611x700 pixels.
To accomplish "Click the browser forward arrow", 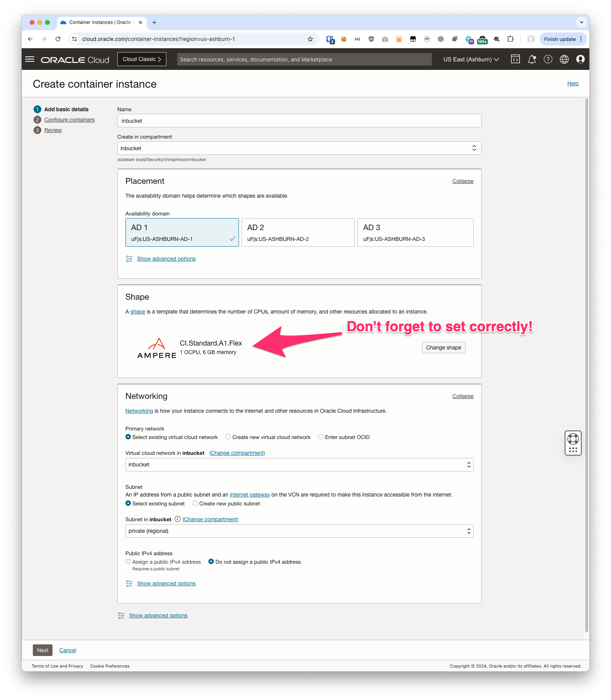I will click(44, 39).
